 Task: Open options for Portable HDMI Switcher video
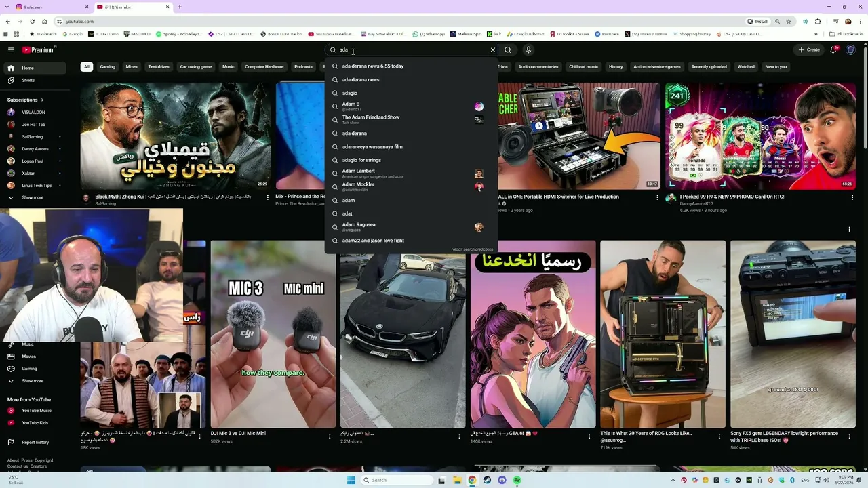point(657,197)
